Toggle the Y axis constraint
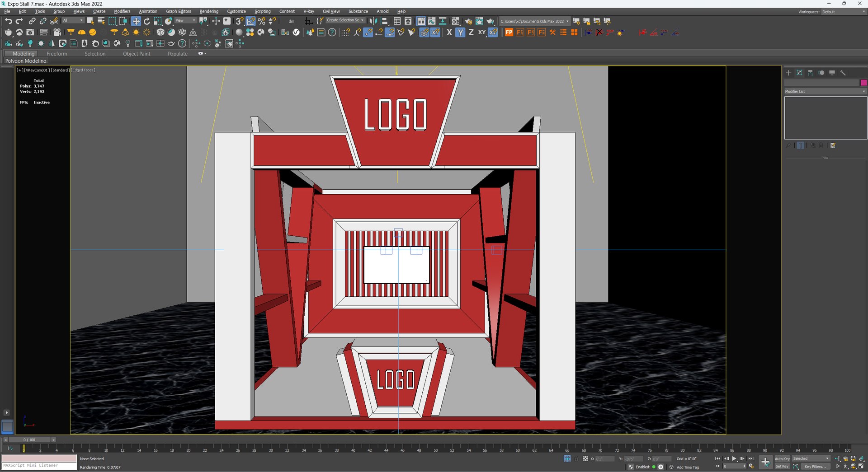 tap(460, 33)
